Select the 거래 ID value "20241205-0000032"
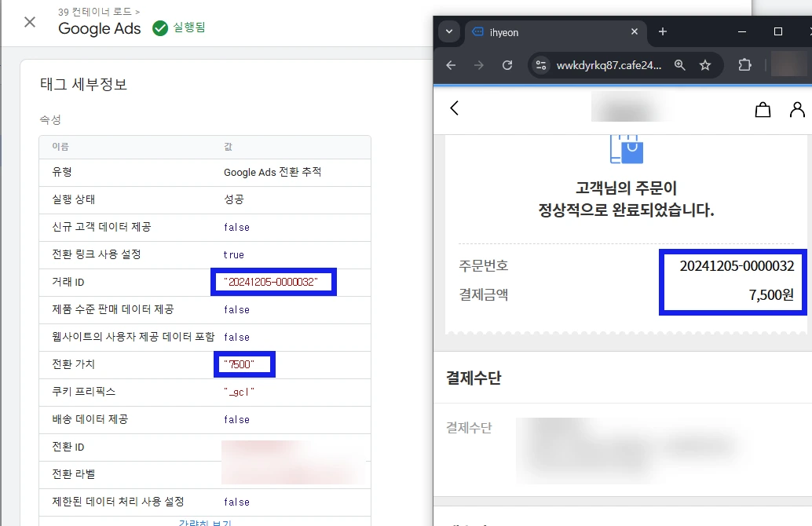 [x=271, y=282]
